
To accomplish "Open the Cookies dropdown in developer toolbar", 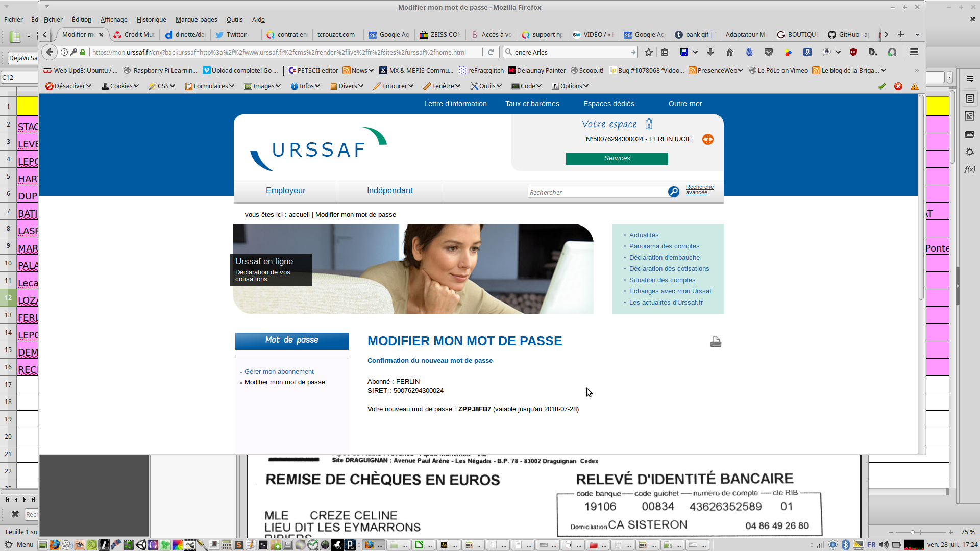I will pos(120,86).
